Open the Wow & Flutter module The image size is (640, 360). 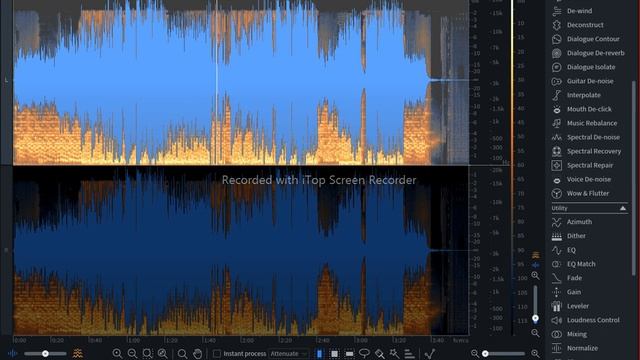(589, 193)
